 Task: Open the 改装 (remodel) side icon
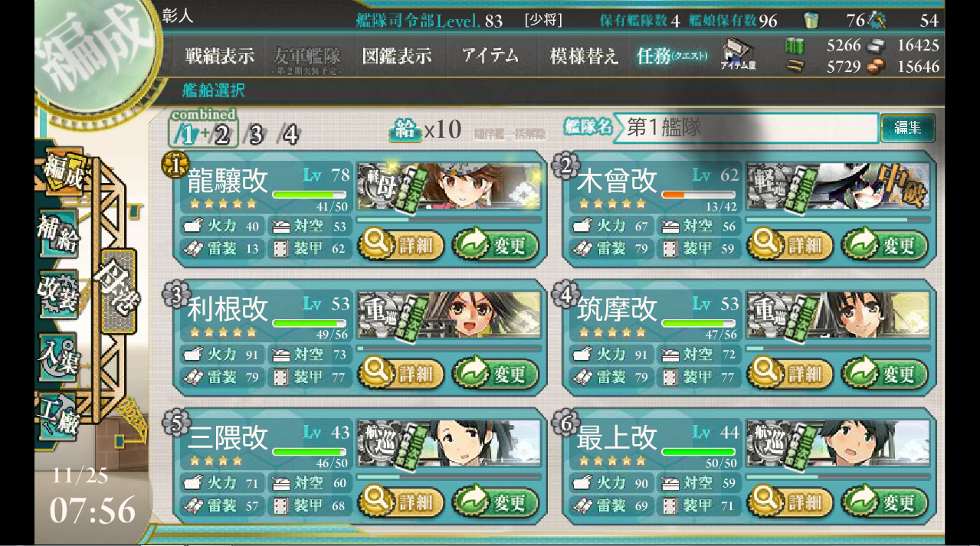tap(58, 295)
